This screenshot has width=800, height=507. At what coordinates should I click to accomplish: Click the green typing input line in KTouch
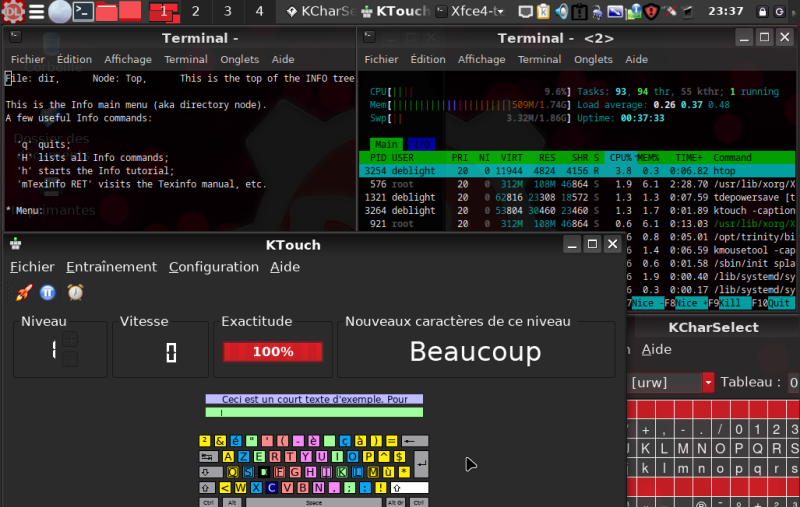coord(314,412)
